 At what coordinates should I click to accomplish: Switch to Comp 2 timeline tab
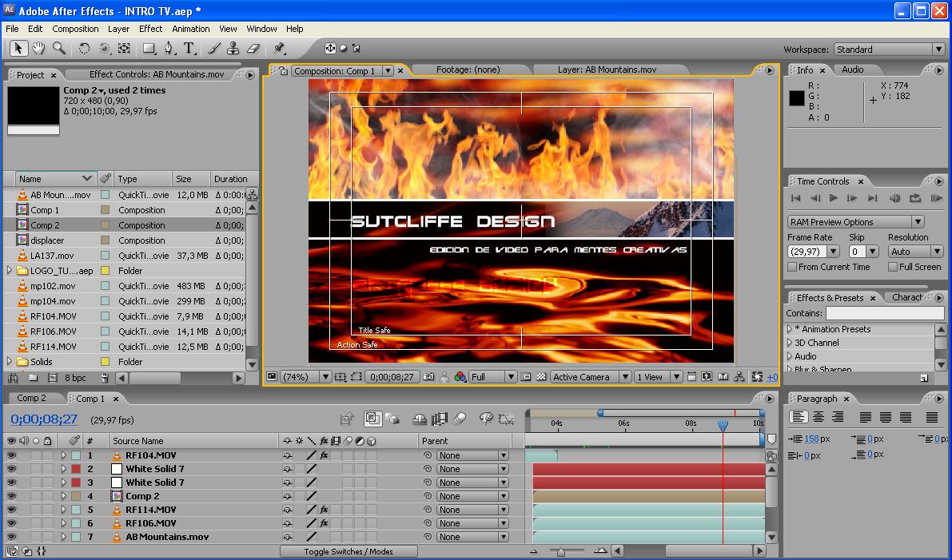(x=31, y=398)
